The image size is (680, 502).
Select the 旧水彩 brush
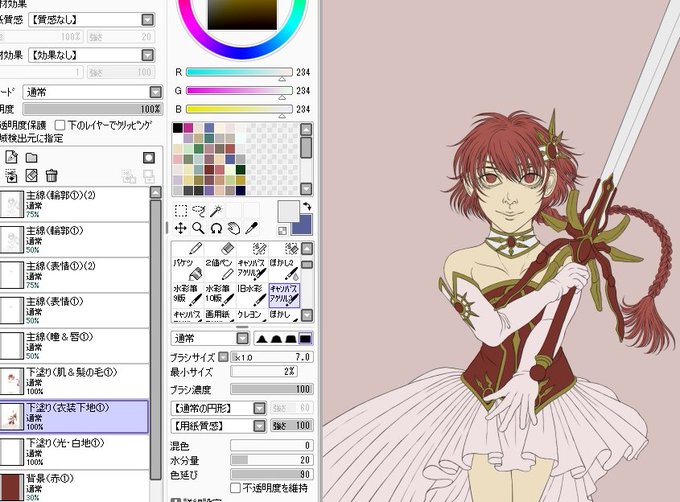coord(252,294)
